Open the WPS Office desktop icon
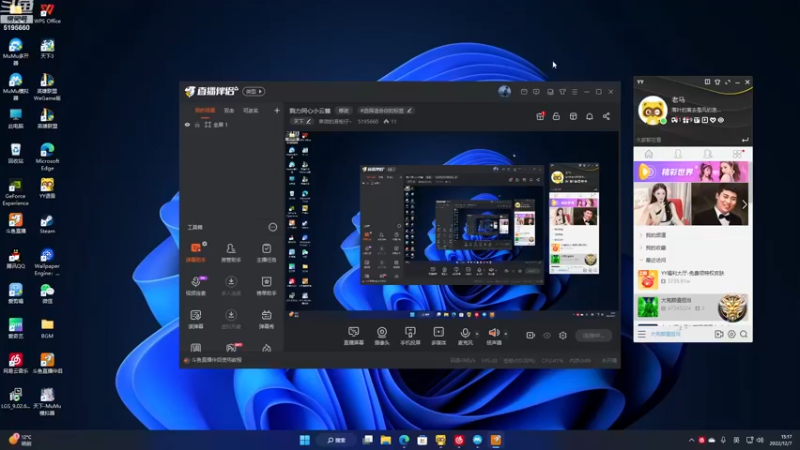The width and height of the screenshot is (800, 450). (47, 13)
